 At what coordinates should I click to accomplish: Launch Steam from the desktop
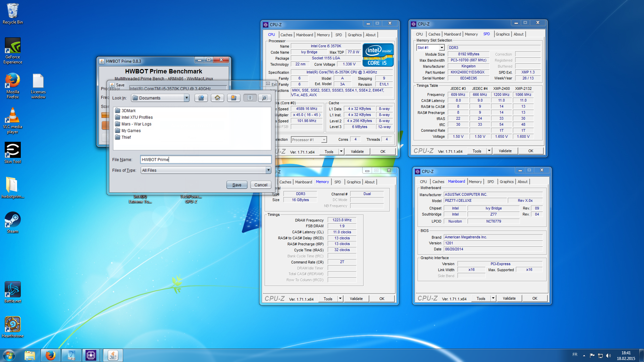coord(13,222)
